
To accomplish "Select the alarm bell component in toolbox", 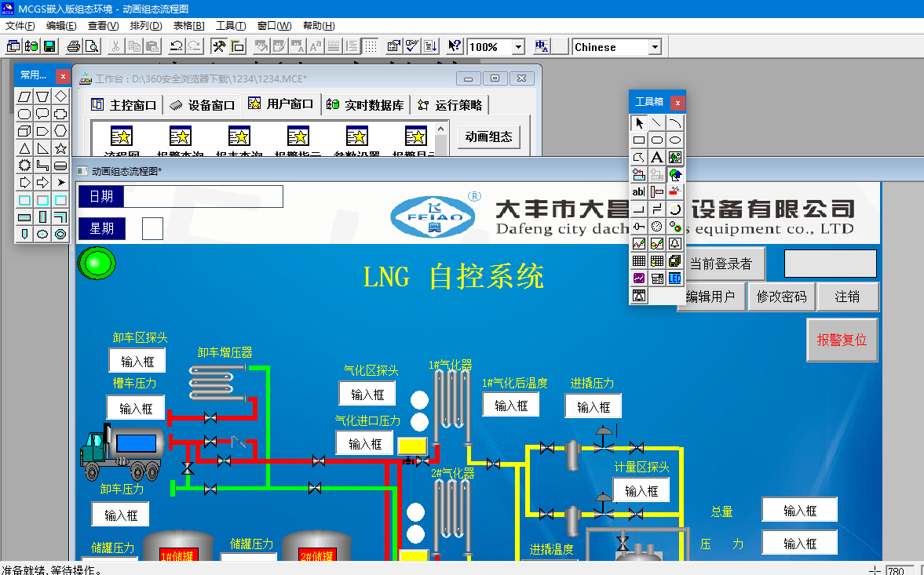I will (675, 244).
